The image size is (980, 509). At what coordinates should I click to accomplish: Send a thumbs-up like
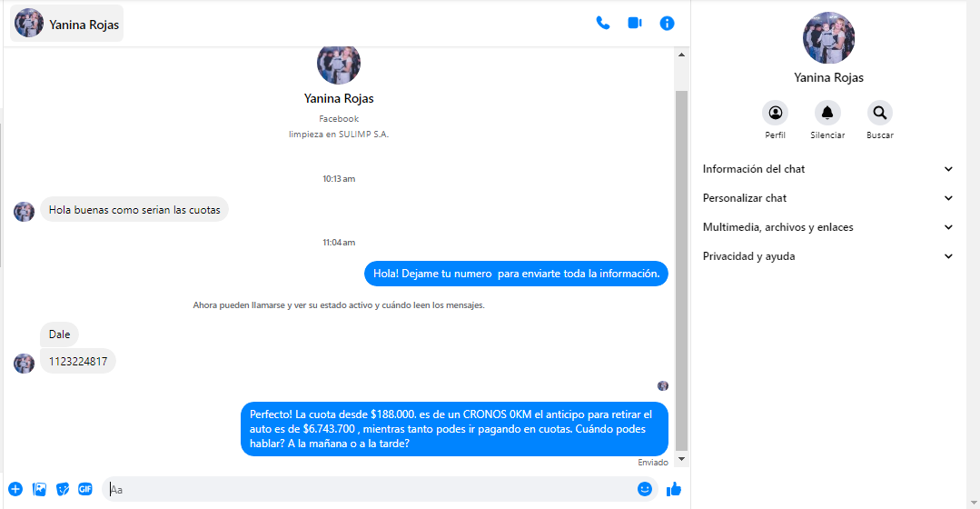point(673,489)
